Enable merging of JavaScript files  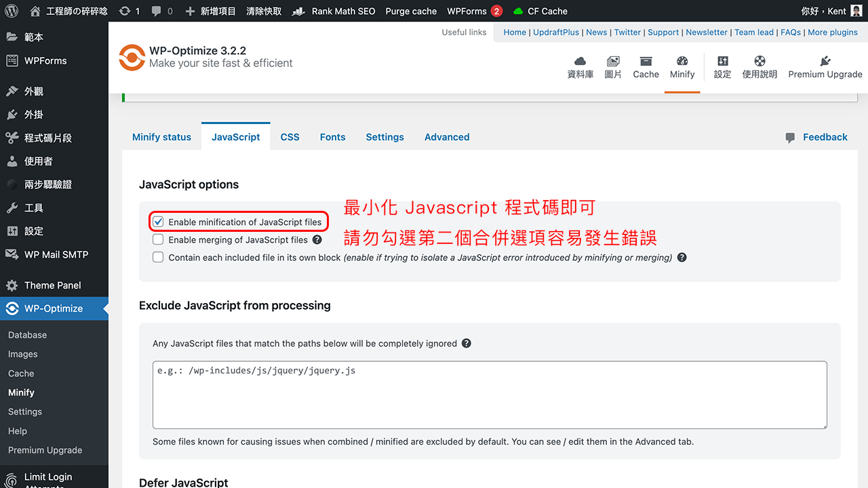[x=158, y=239]
